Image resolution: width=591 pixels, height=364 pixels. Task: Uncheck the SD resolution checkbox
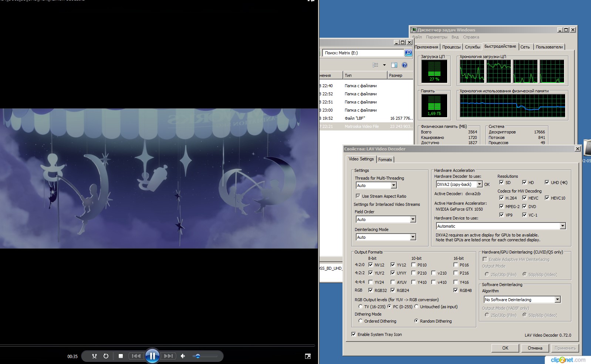pyautogui.click(x=501, y=182)
